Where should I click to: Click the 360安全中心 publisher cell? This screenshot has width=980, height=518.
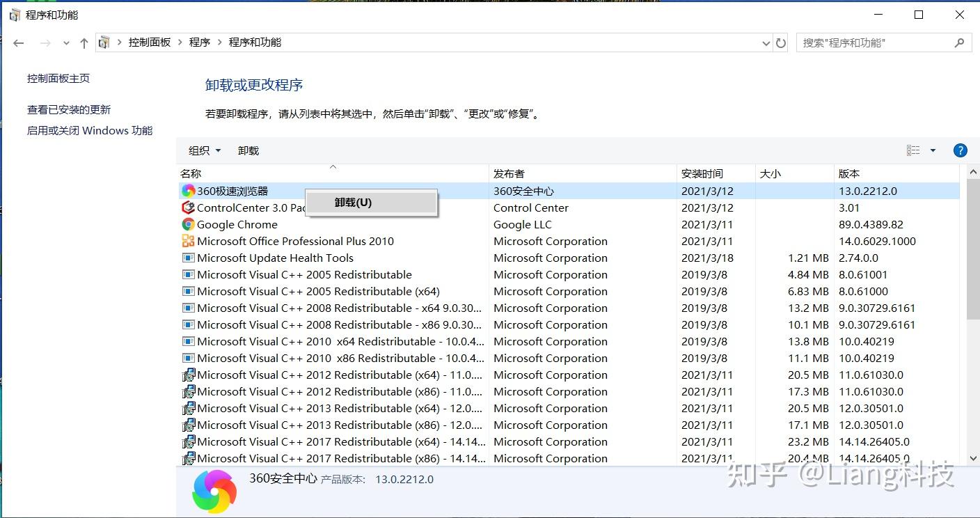tap(523, 191)
